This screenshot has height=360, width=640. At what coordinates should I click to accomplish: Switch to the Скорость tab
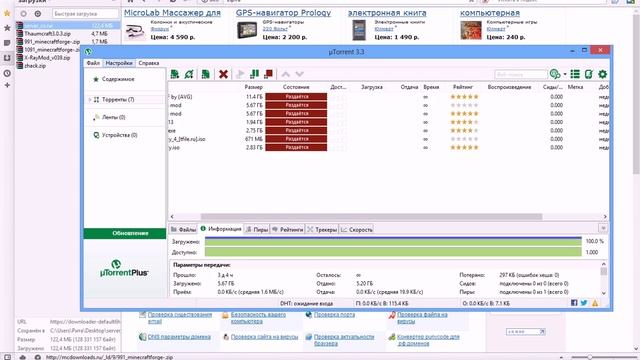pyautogui.click(x=357, y=229)
